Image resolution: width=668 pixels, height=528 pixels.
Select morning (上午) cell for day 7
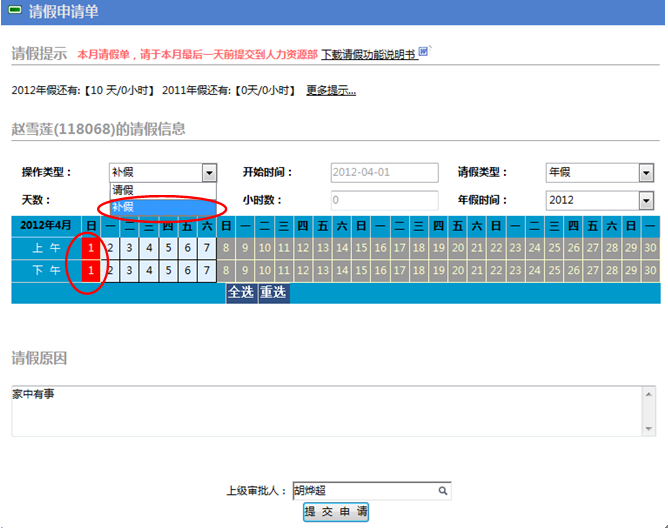(x=207, y=248)
